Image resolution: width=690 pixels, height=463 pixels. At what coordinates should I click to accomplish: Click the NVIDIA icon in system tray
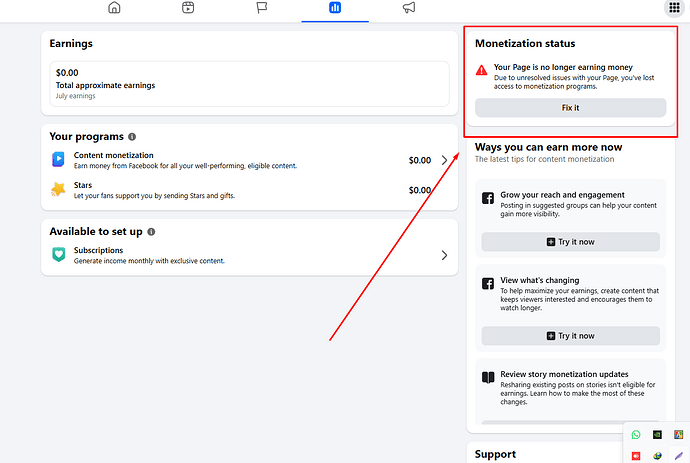point(657,435)
